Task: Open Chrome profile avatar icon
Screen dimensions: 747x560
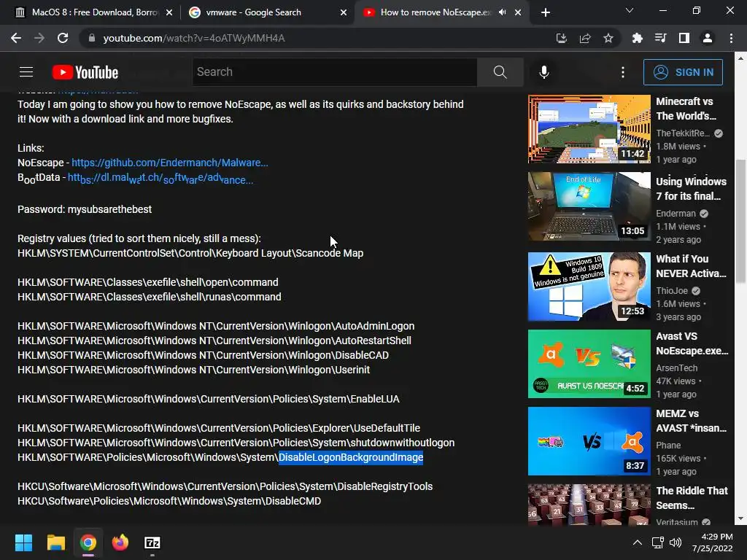Action: [x=708, y=38]
